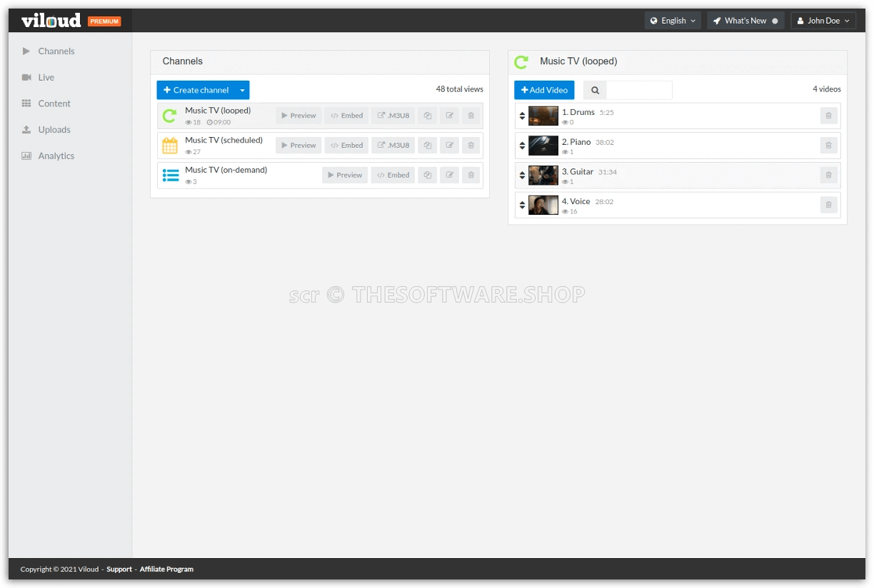Viewport: 874px width, 588px height.
Task: Open the Affiliate Program footer link
Action: point(166,569)
